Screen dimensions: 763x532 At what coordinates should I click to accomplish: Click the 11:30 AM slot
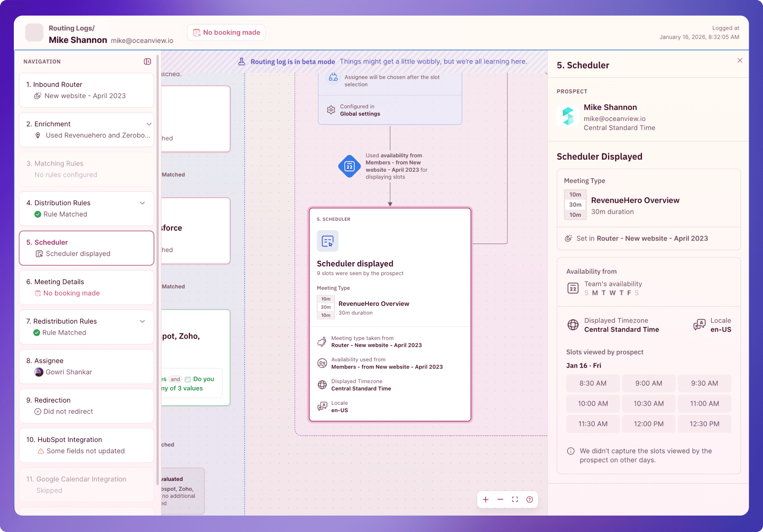593,424
